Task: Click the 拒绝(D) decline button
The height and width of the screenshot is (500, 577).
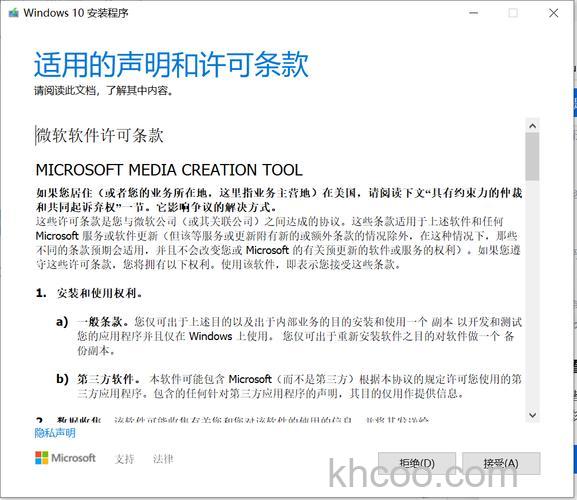Action: [417, 463]
